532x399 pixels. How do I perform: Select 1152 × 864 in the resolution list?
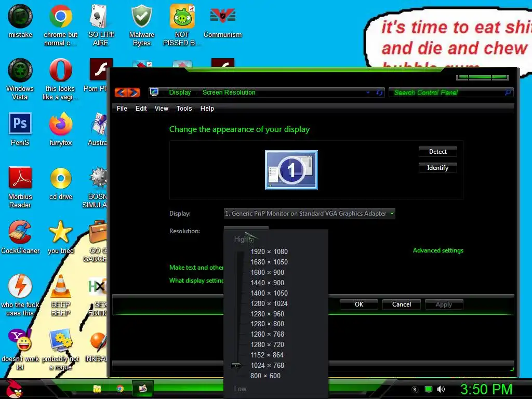(267, 355)
